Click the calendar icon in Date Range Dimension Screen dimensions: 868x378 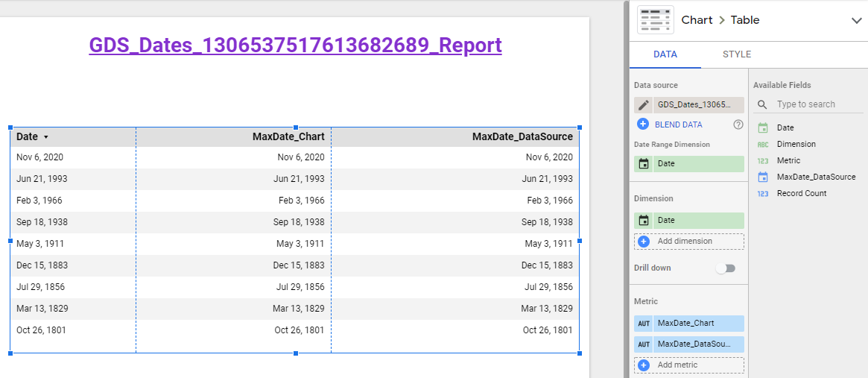(x=643, y=164)
